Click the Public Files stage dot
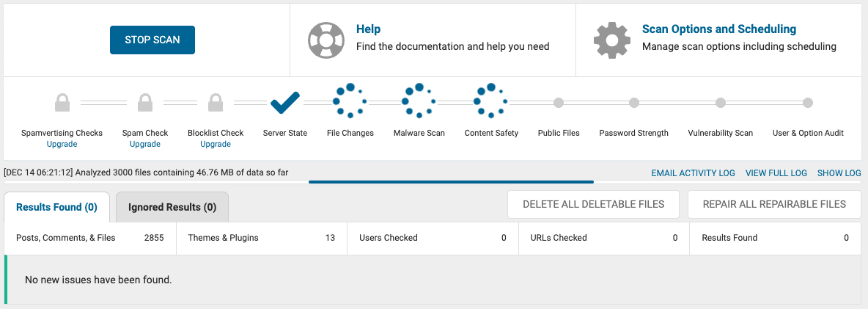868x309 pixels. coord(559,103)
